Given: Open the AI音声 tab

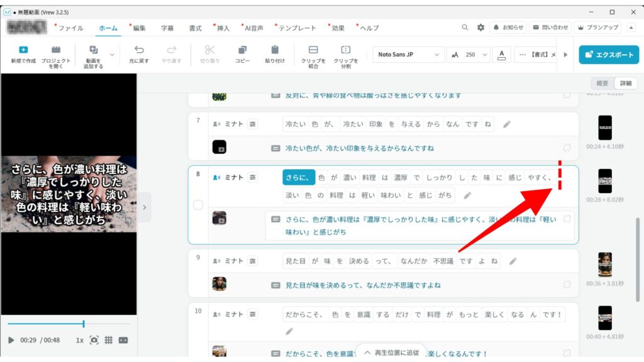Looking at the screenshot, I should [253, 28].
